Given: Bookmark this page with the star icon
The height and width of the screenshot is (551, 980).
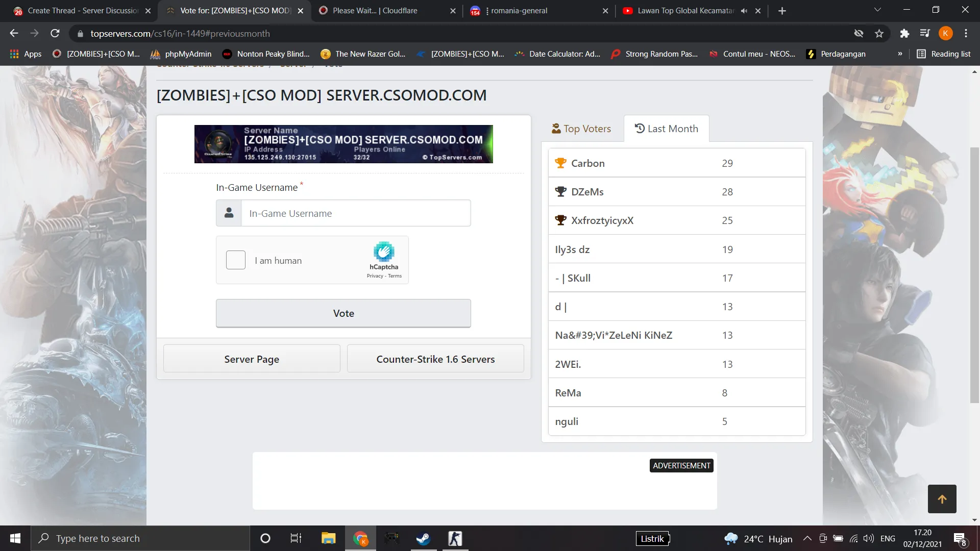Looking at the screenshot, I should click(879, 34).
